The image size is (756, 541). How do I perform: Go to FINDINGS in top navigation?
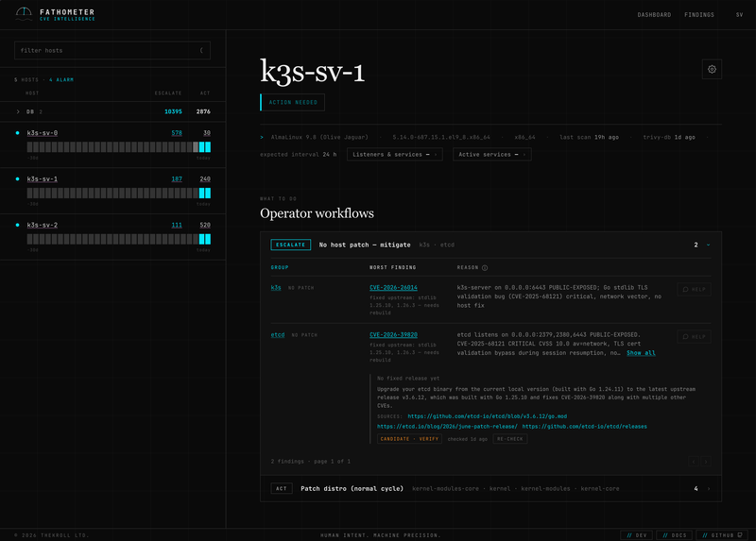pos(699,15)
